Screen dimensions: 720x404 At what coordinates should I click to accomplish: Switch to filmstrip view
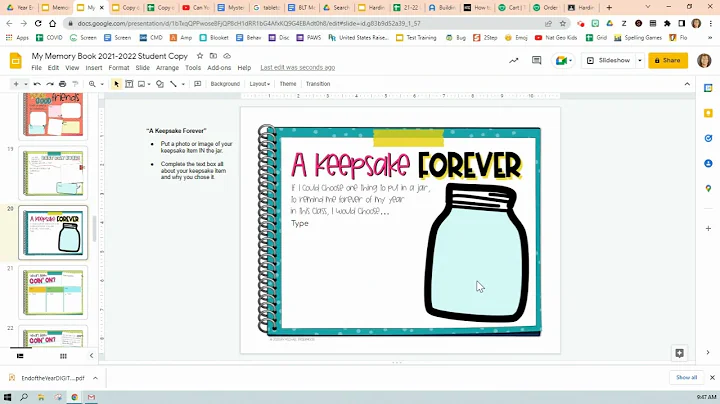(x=20, y=356)
